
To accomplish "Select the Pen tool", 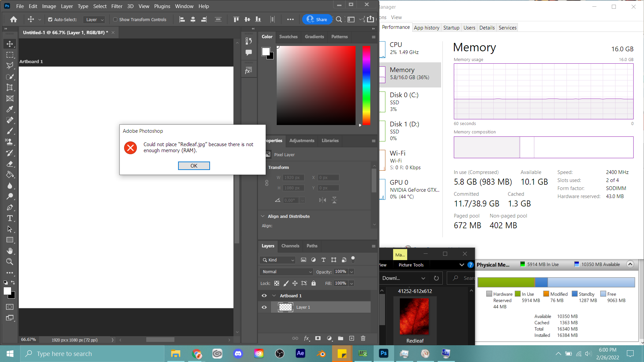I will click(x=10, y=207).
